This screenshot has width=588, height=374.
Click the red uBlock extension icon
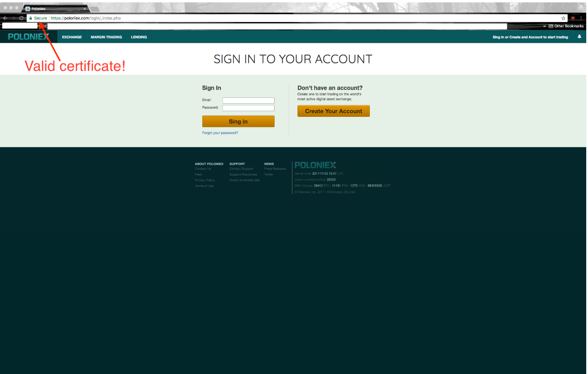[573, 18]
